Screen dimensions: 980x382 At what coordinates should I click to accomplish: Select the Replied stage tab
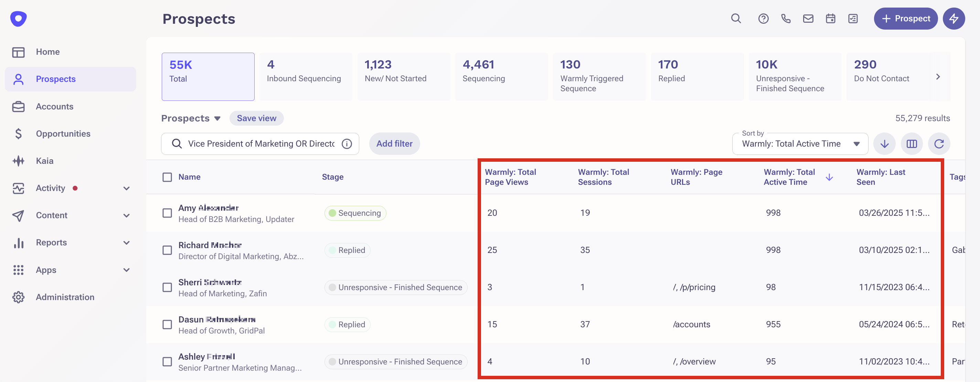pos(696,76)
